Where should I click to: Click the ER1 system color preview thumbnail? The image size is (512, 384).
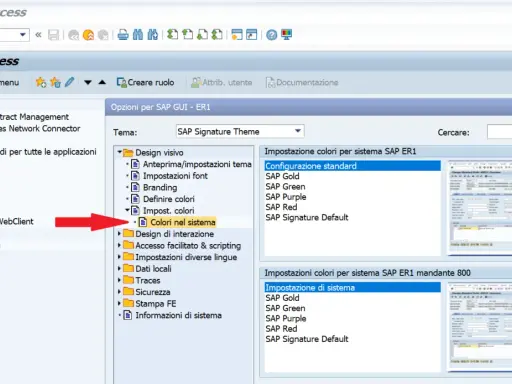[480, 208]
